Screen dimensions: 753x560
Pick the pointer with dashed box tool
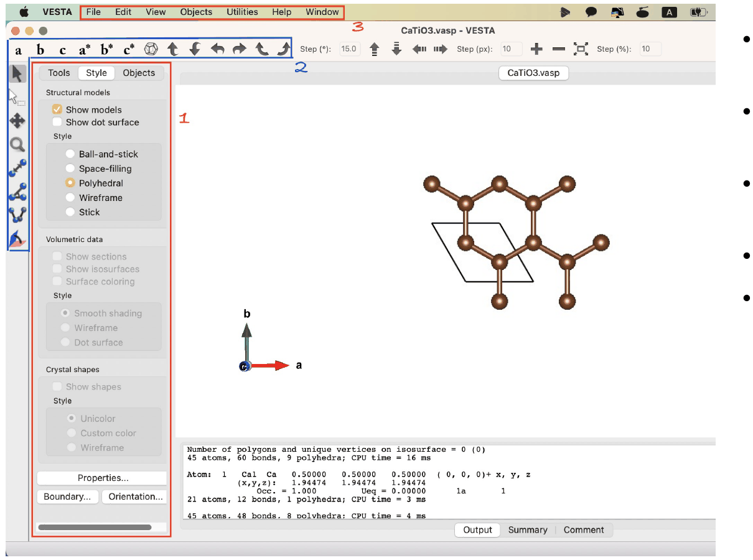coord(17,97)
